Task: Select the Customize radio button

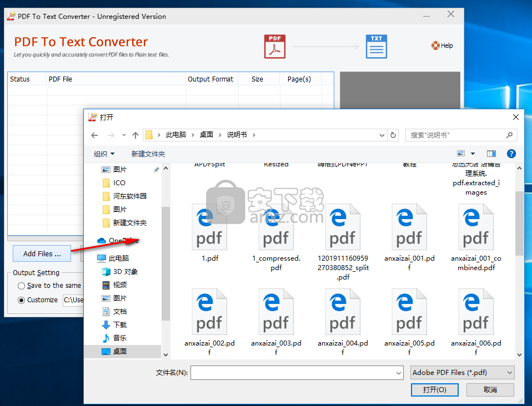Action: 21,300
